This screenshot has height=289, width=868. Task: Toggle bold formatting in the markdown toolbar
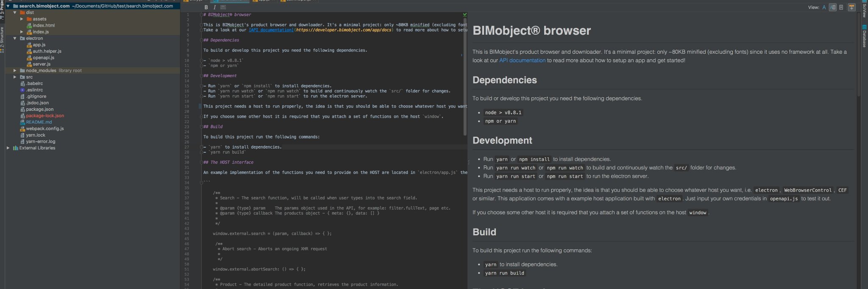tap(206, 7)
